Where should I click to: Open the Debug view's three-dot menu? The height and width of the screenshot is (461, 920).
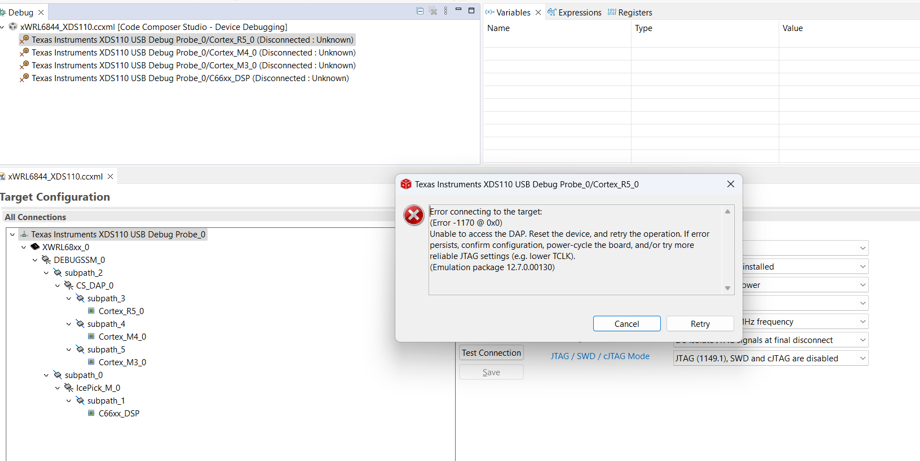coord(445,11)
